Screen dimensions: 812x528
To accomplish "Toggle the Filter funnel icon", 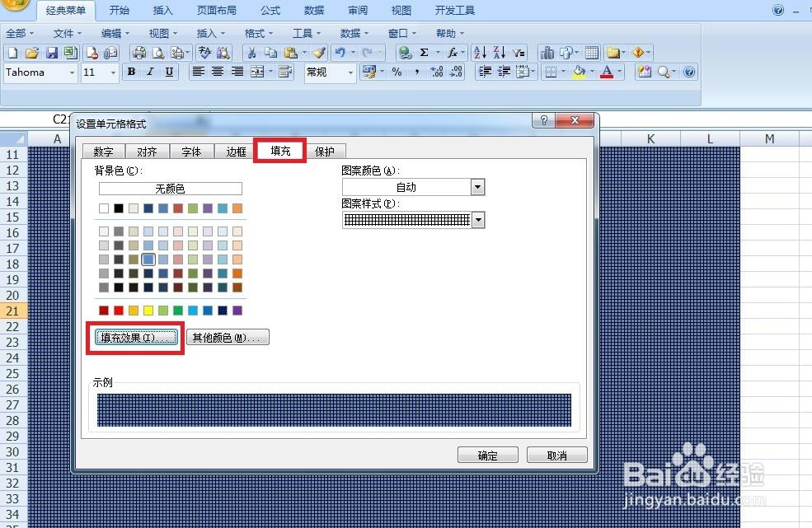I will tap(519, 52).
